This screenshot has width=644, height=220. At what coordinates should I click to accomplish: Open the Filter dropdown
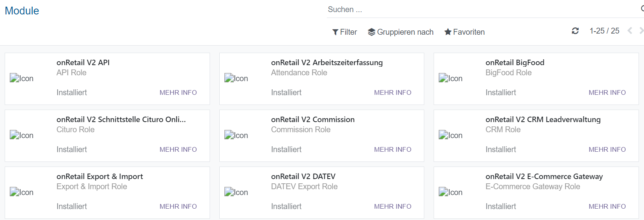point(344,32)
